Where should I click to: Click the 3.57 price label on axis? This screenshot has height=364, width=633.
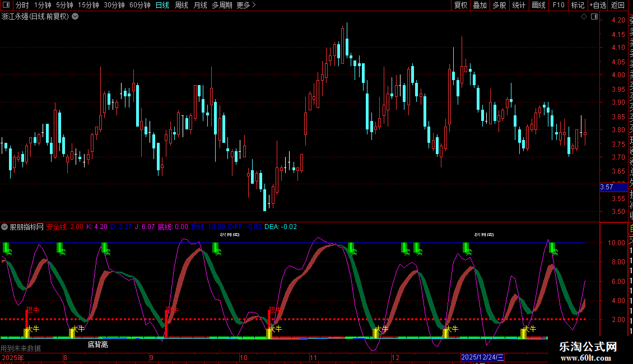coord(607,187)
